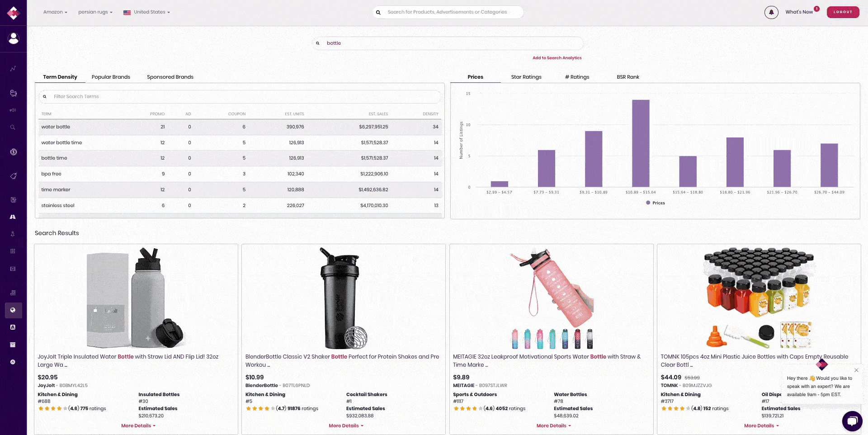Click the TOMNK juice bottles product image
This screenshot has height=435, width=868.
coord(759,298)
